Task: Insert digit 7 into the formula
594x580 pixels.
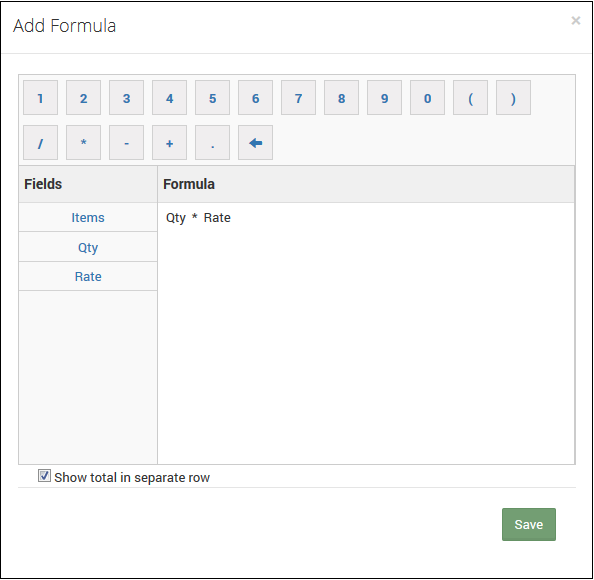Action: click(299, 98)
